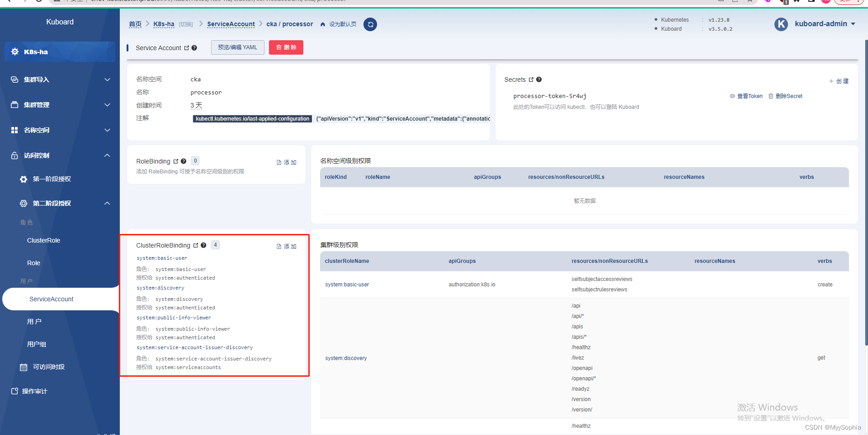Collapse the 第二阶段授权 submenu chevron
This screenshot has width=868, height=435.
(107, 203)
